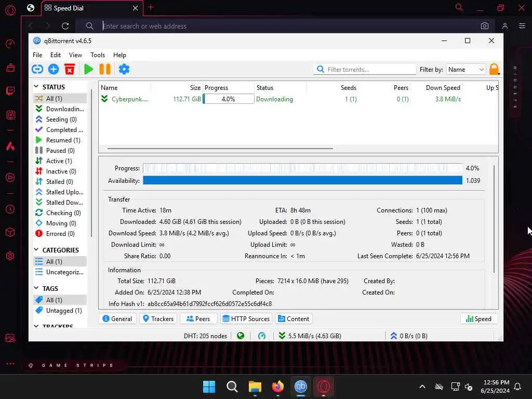Filter by Checking (0) status
532x399 pixels.
(60, 212)
